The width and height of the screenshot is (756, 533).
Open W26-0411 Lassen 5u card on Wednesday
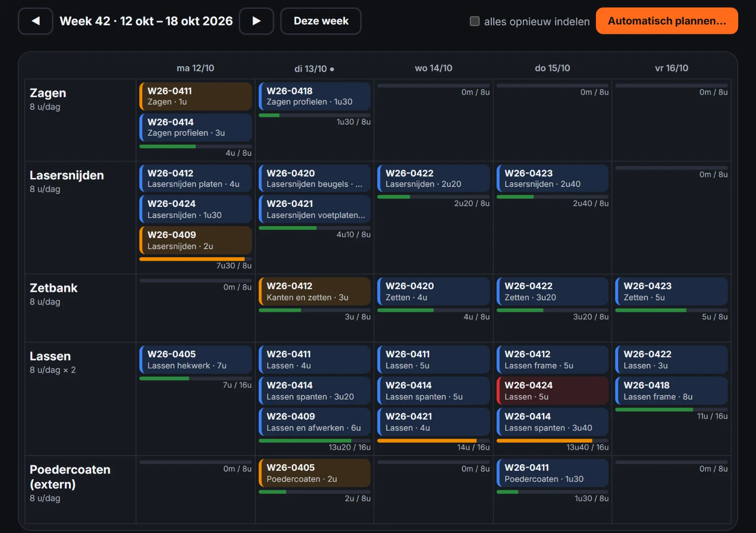coord(434,359)
